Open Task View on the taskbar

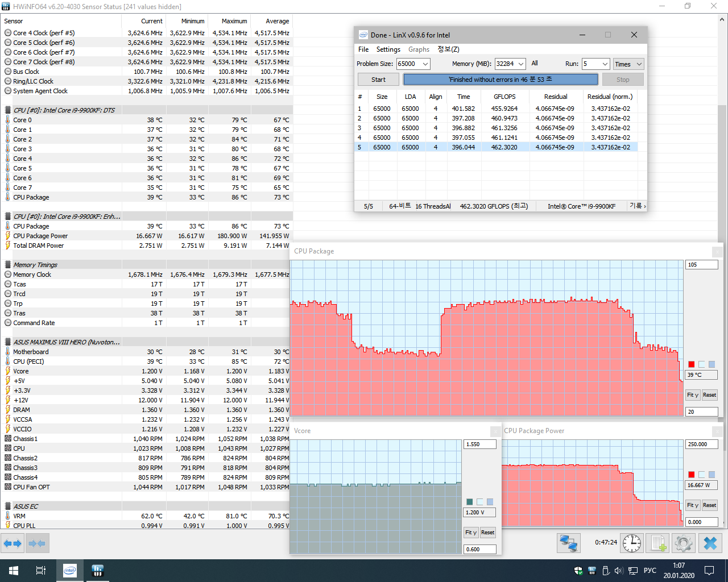[41, 571]
